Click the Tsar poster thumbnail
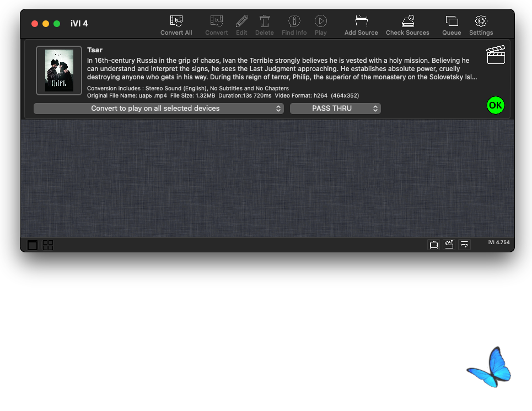The width and height of the screenshot is (532, 411). click(59, 71)
